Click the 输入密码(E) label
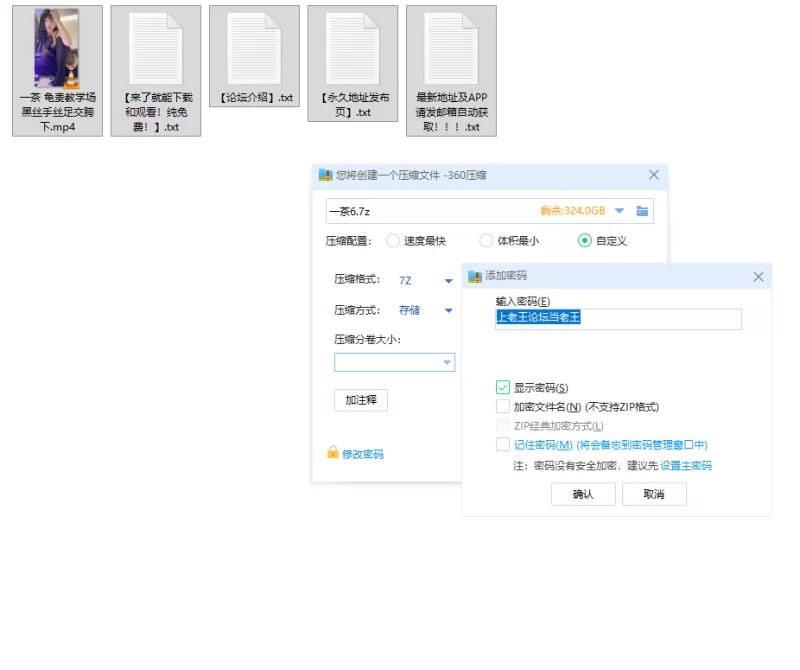 pyautogui.click(x=522, y=301)
